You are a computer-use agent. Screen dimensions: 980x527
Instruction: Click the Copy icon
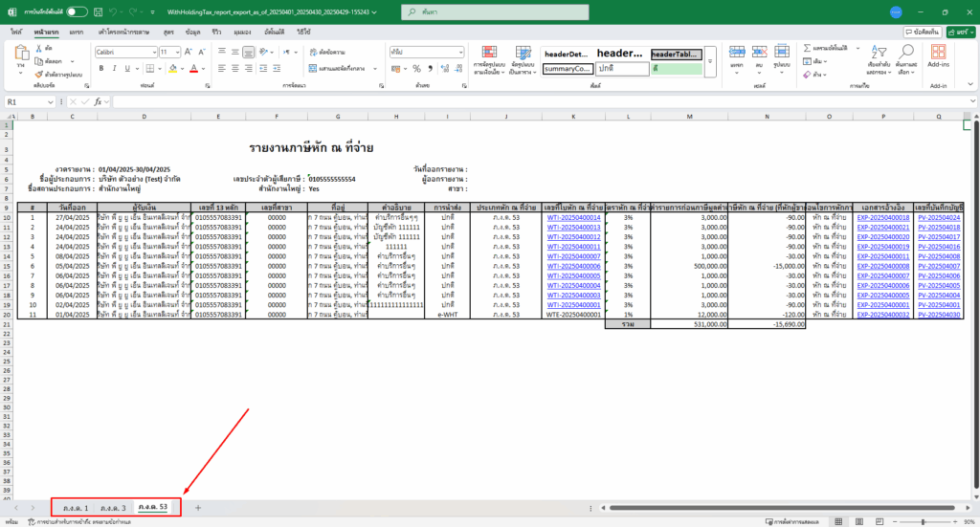[x=38, y=61]
